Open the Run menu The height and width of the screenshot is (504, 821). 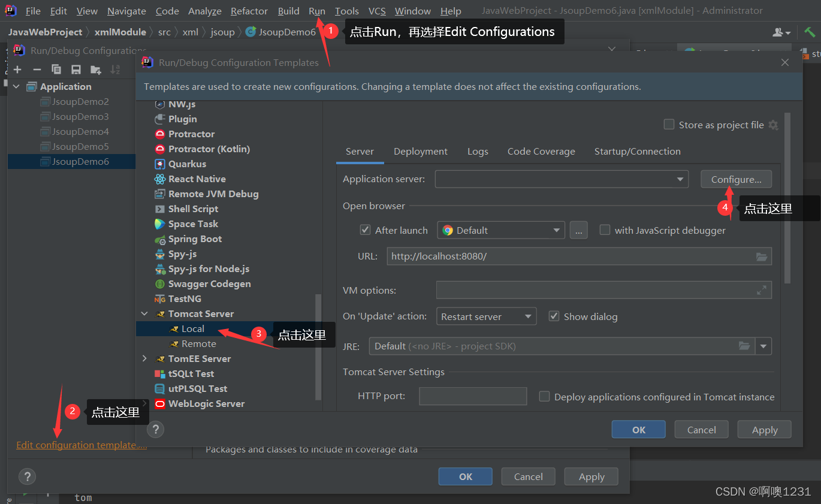317,11
